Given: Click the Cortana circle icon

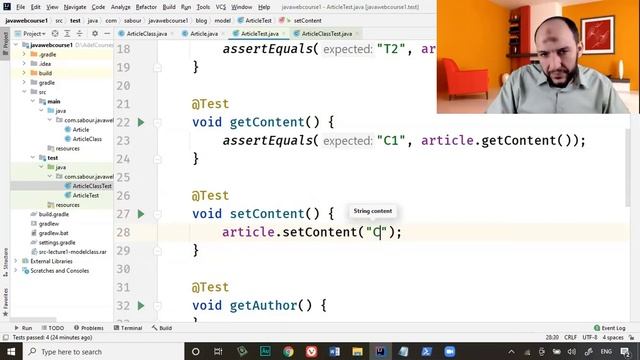Looking at the screenshot, I should pos(196,351).
